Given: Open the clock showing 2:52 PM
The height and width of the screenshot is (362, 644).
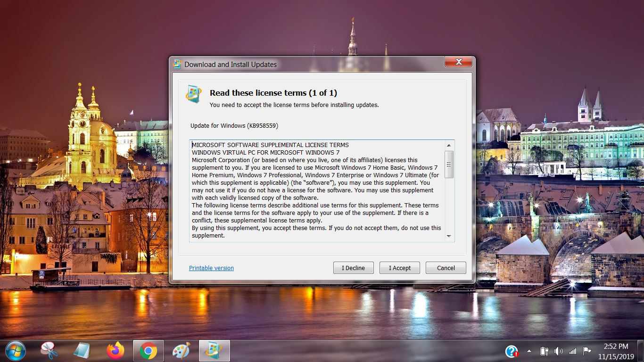Looking at the screenshot, I should (616, 351).
